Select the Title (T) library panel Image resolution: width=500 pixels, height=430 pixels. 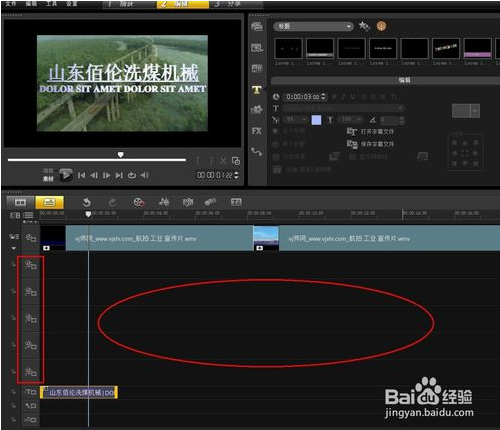click(x=257, y=89)
